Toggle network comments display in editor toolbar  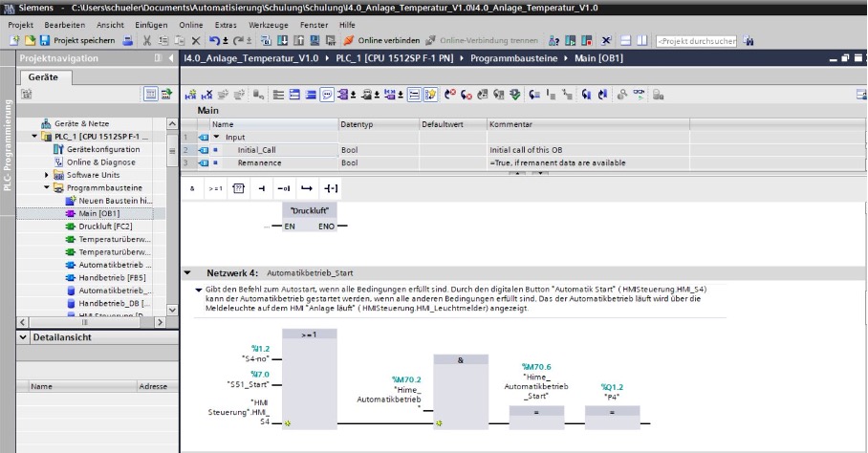(x=327, y=95)
